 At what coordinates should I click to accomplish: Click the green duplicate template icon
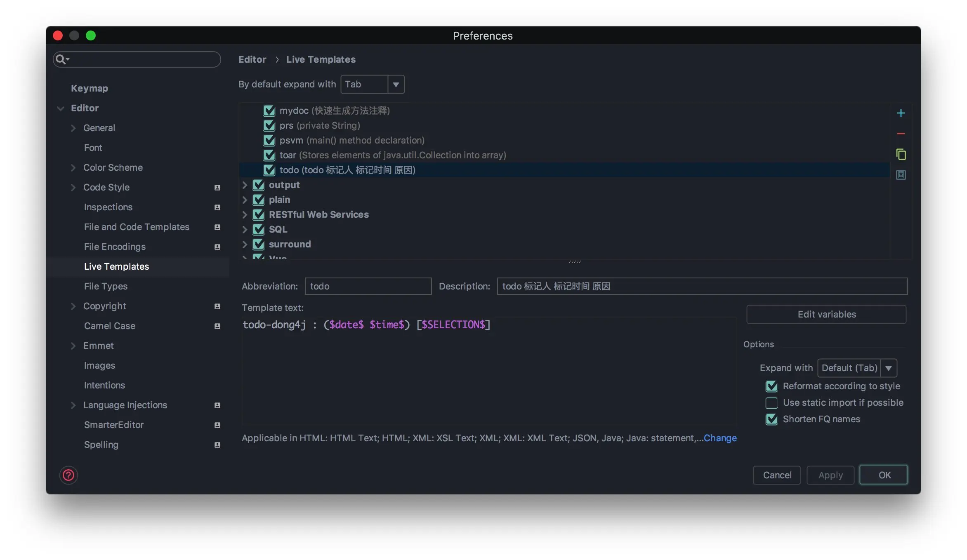[x=901, y=154]
